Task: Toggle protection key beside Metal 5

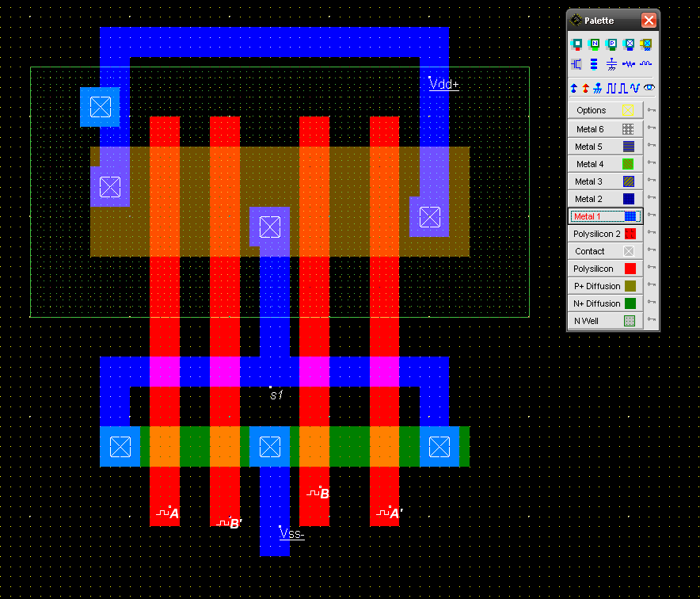Action: [652, 145]
